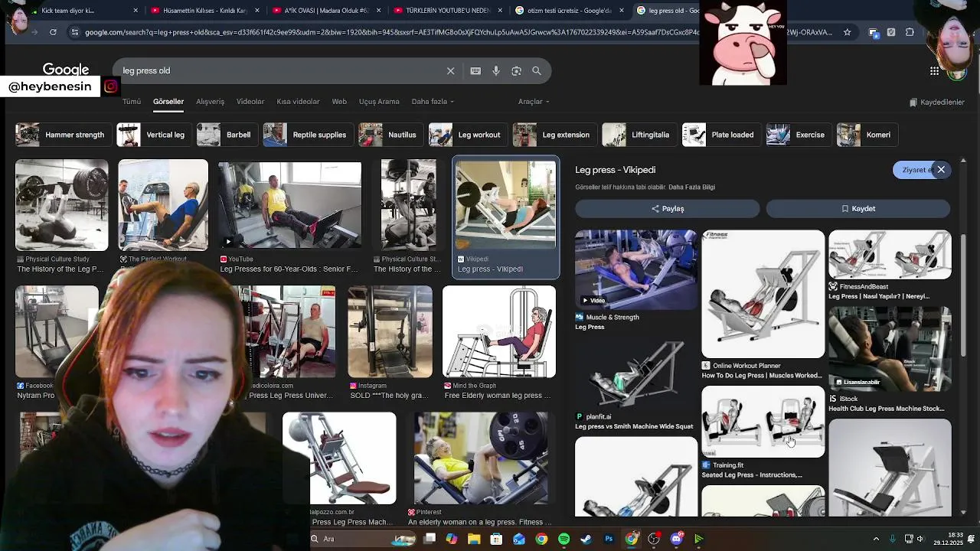Open 'How To Do Leg Press' image result
980x551 pixels.
763,295
